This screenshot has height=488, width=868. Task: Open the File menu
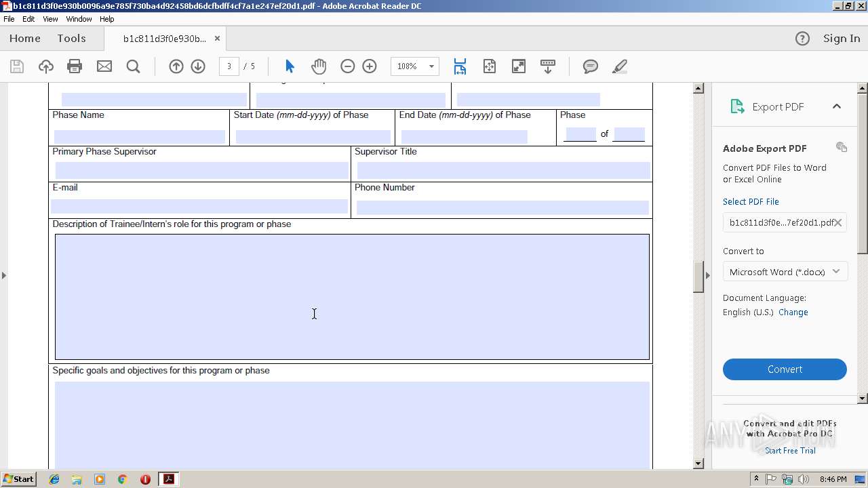coord(9,19)
